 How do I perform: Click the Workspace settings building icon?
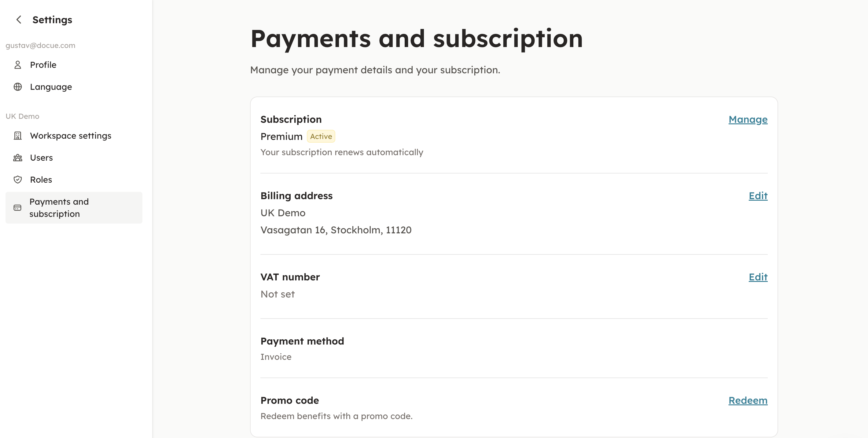(x=17, y=136)
